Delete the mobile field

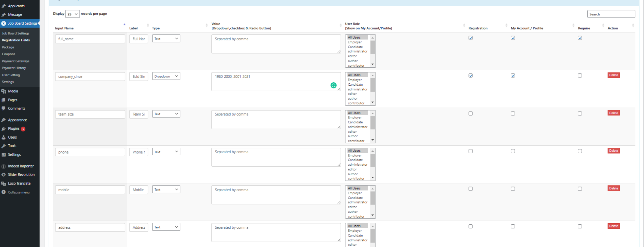pos(614,188)
